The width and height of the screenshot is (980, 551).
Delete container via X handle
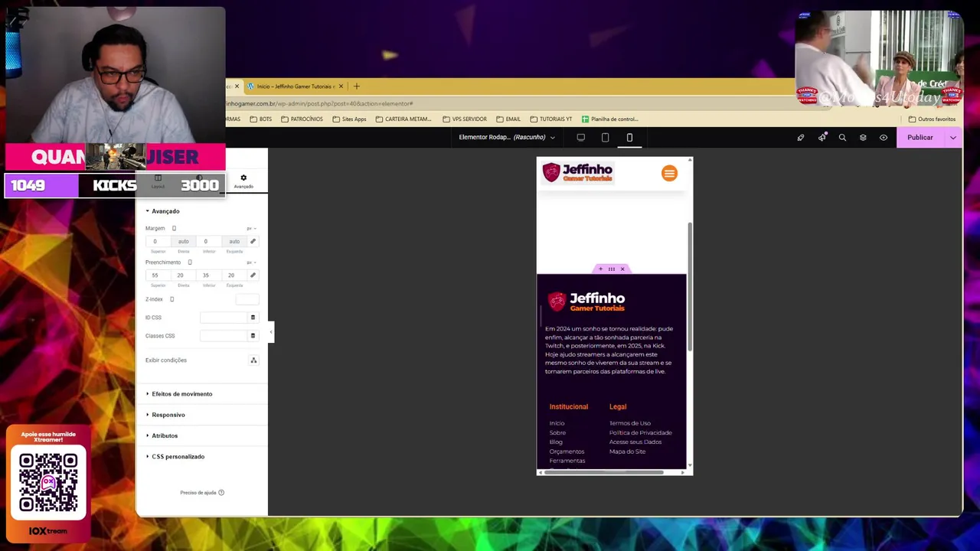coord(622,269)
